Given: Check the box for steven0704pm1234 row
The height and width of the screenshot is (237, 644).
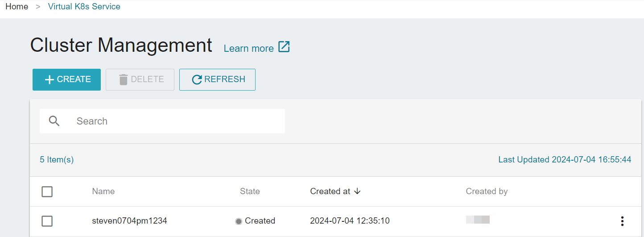Looking at the screenshot, I should tap(47, 221).
